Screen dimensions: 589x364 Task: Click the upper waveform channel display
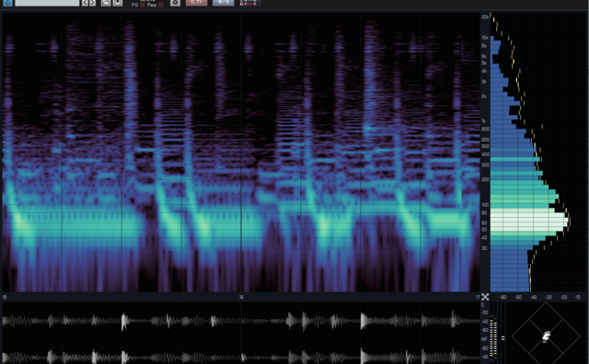coord(241,321)
